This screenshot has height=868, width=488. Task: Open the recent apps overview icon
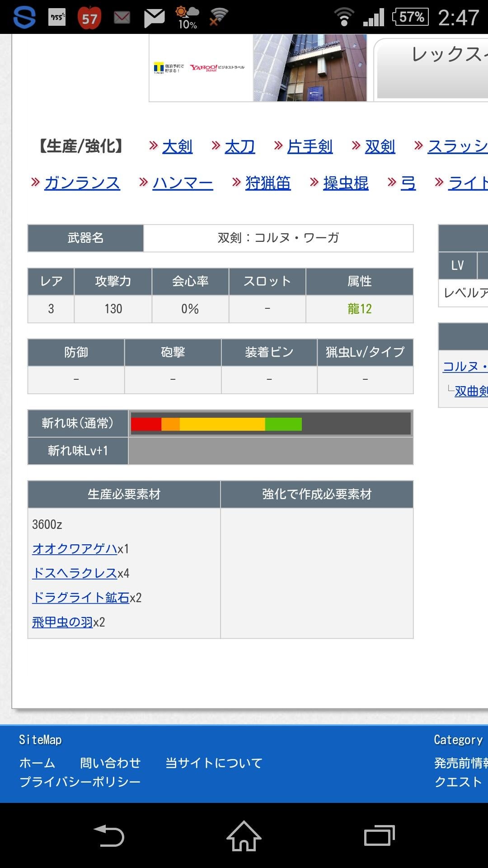380,835
